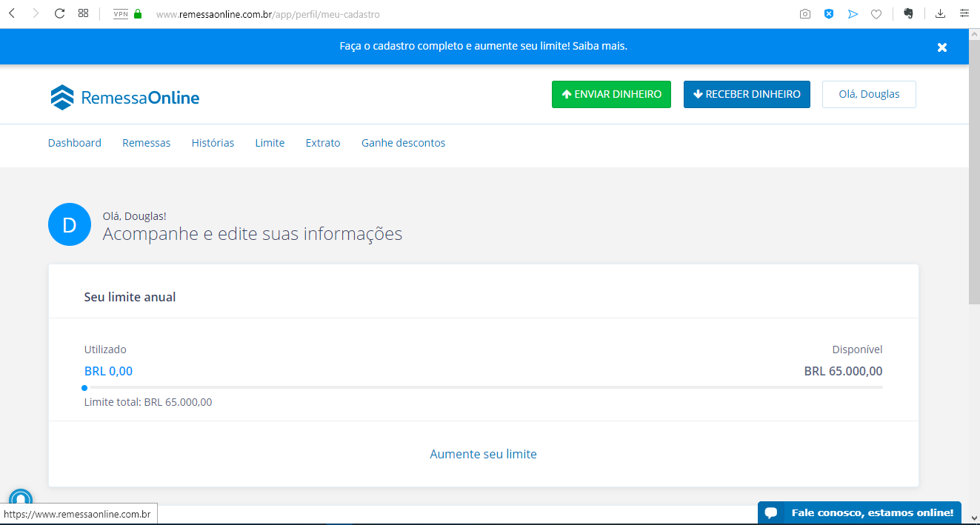
Task: Go to Remessas nav item
Action: point(147,143)
